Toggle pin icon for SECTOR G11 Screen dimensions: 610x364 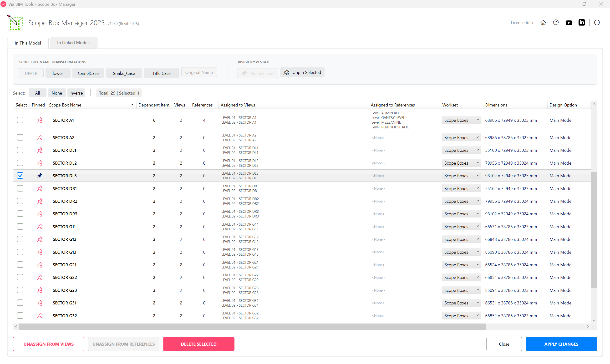(40, 227)
